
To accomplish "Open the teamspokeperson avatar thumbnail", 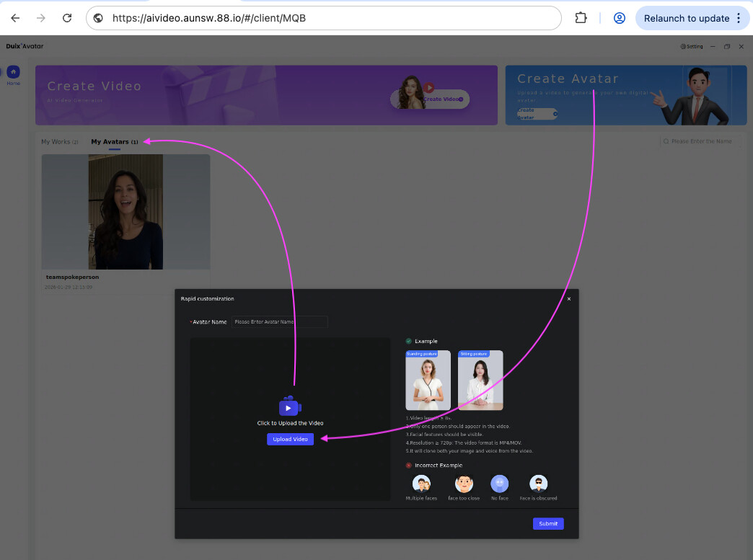I will point(125,212).
